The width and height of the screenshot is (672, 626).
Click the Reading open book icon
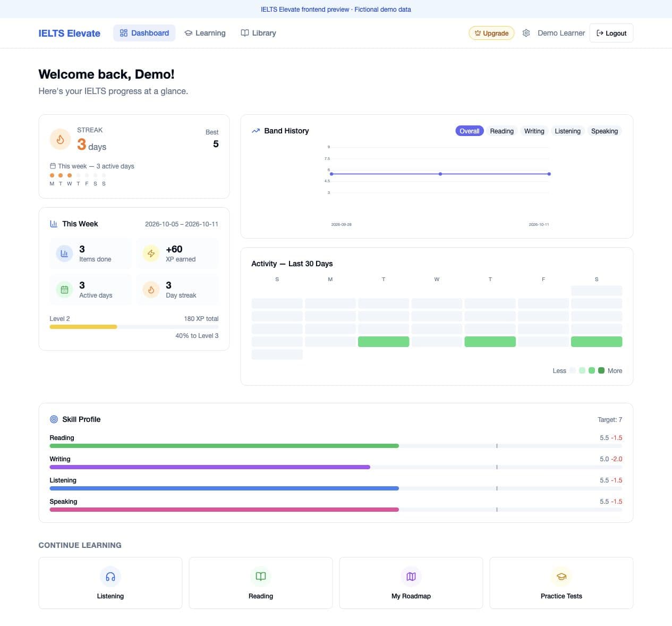[261, 577]
